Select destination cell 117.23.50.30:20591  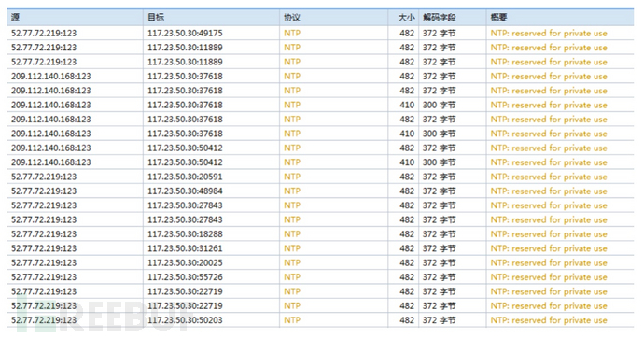click(x=185, y=177)
